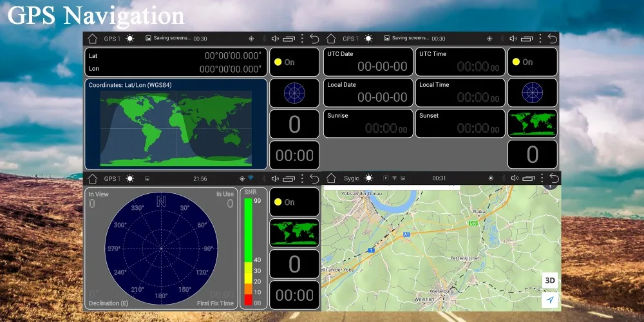Tap the Lon coordinate value

click(x=231, y=69)
